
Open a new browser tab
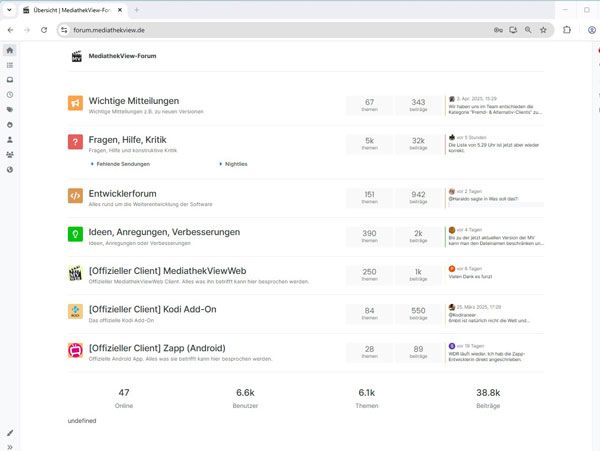(137, 10)
